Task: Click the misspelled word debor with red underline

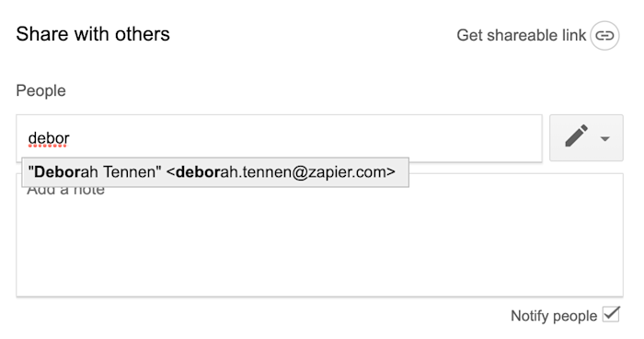Action: 49,138
